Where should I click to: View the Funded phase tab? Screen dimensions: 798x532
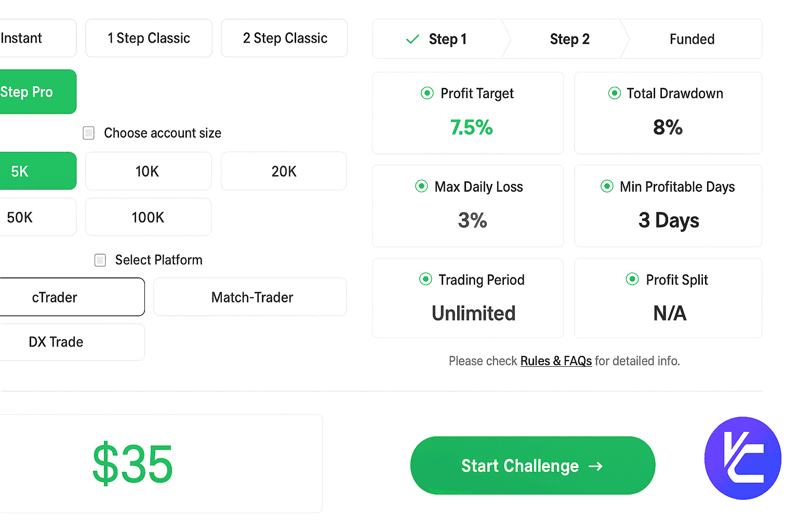coord(691,39)
